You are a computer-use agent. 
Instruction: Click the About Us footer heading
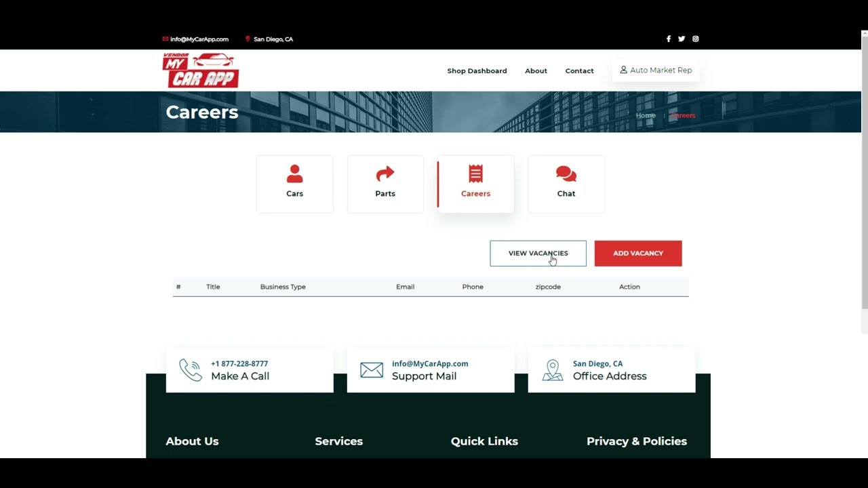tap(192, 441)
